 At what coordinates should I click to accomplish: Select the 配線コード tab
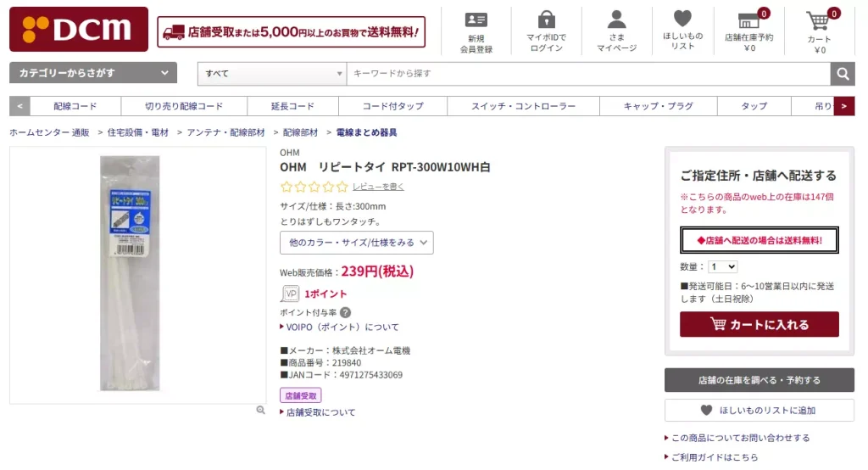75,106
